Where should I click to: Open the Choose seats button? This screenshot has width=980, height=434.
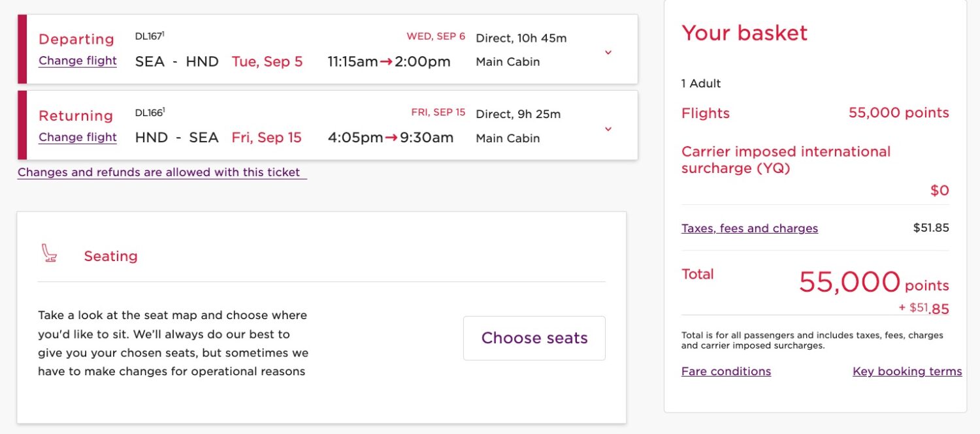(534, 338)
